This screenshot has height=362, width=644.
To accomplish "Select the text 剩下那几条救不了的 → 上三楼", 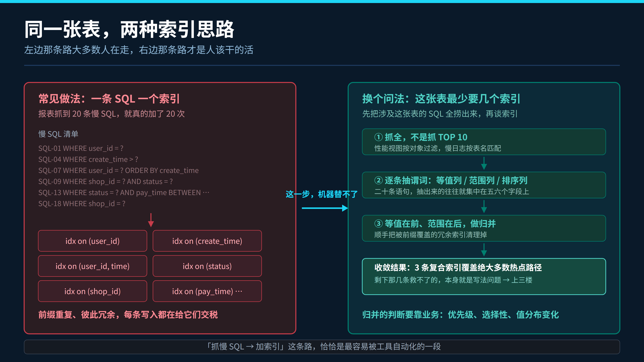I will click(x=453, y=280).
